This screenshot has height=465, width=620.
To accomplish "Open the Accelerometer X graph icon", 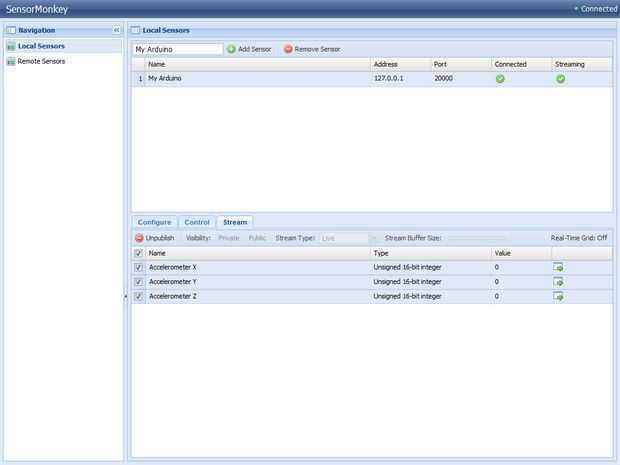I will point(558,267).
